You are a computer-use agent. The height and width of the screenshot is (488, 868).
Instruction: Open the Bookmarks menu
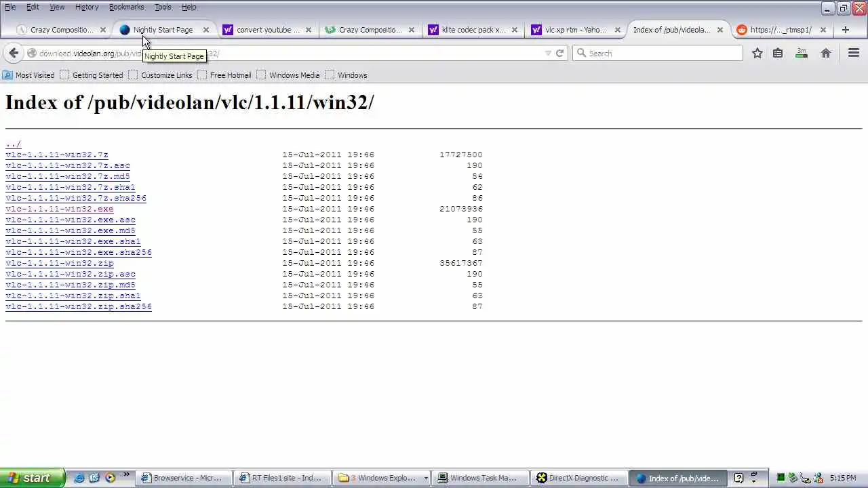(x=126, y=7)
